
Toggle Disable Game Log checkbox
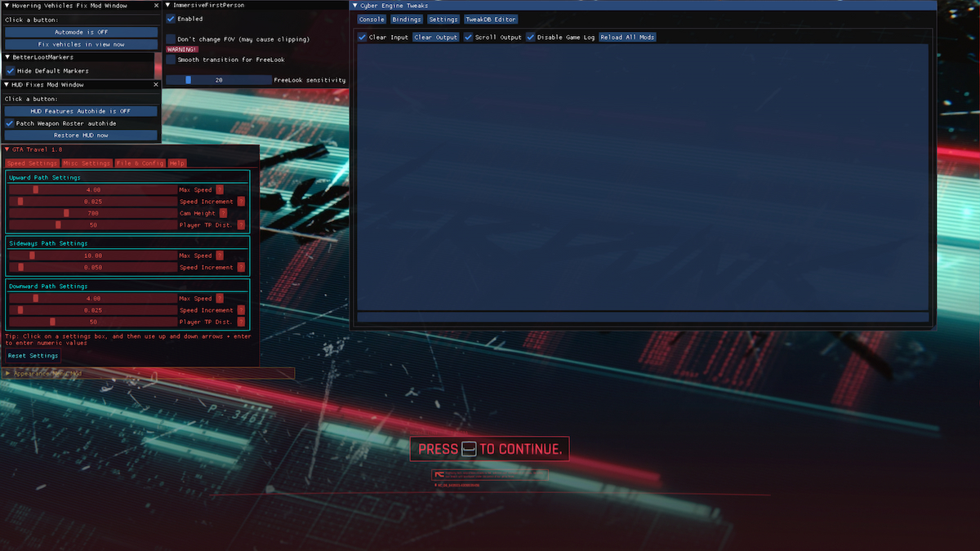pos(531,37)
